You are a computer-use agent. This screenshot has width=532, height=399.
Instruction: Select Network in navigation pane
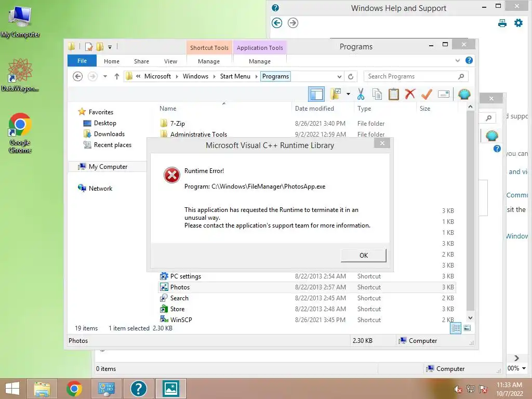pyautogui.click(x=100, y=188)
